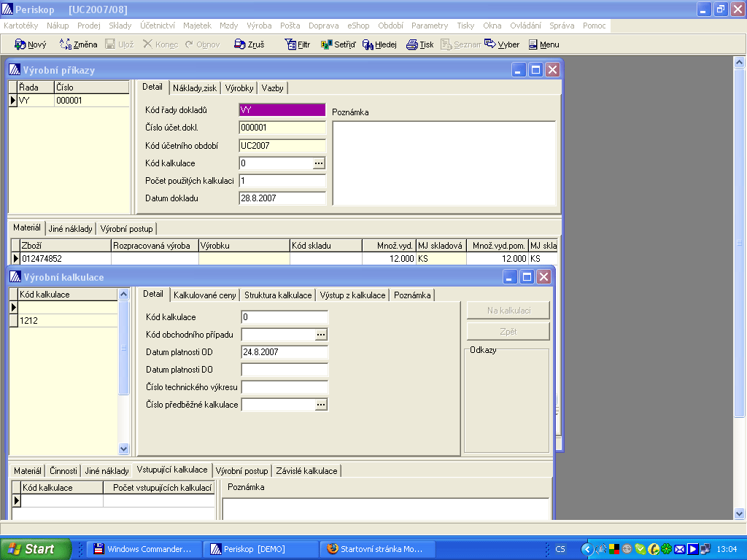This screenshot has width=747, height=560.
Task: Click the Tisk printer icon
Action: point(412,44)
